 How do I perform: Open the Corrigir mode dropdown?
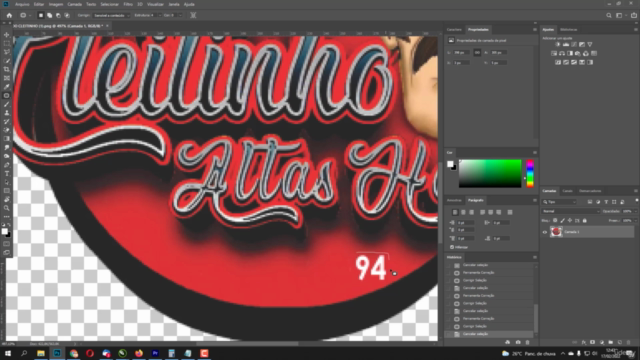[111, 15]
